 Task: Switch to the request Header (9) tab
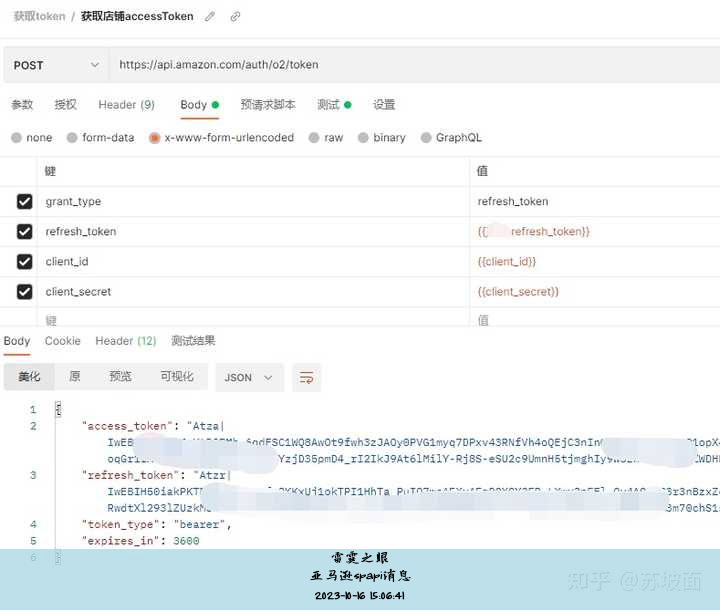[x=126, y=105]
